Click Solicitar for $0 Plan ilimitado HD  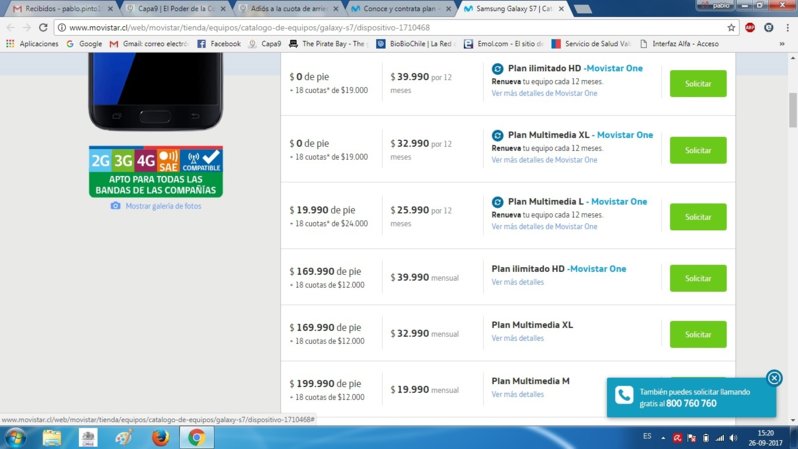(x=698, y=83)
